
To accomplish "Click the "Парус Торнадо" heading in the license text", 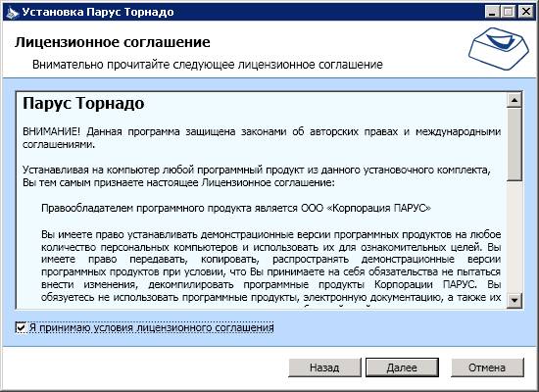I will click(x=83, y=103).
